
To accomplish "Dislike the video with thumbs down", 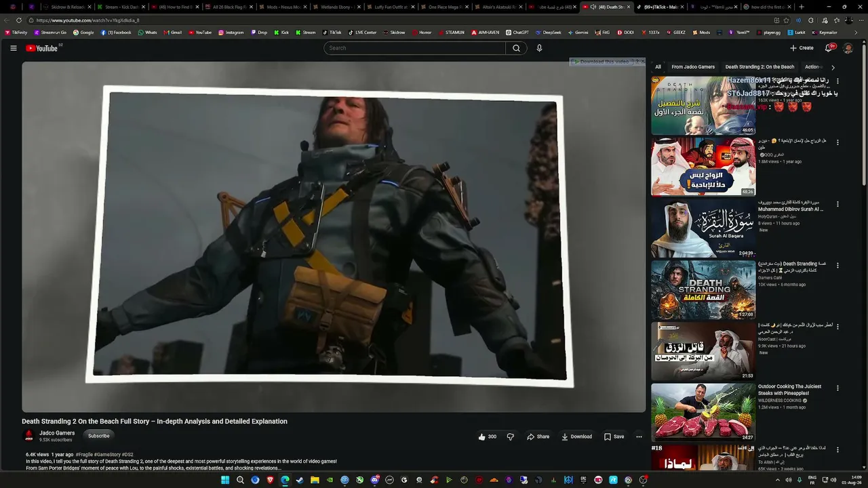I will (511, 436).
